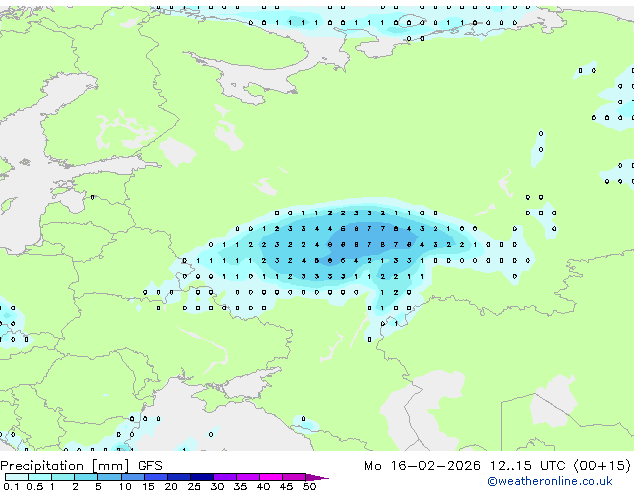This screenshot has width=634, height=490.
Task: Pick the blue legend swatch between 5 and 10
Action: 109,477
